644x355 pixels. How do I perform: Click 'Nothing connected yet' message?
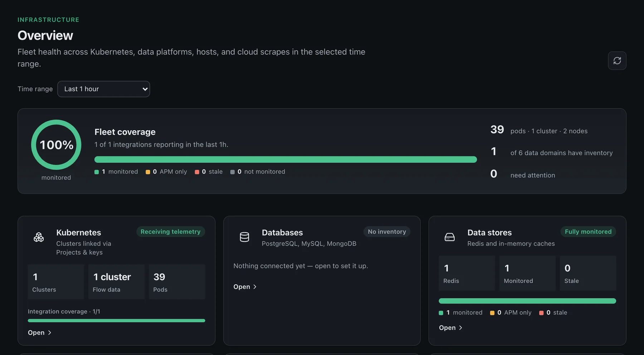pos(301,266)
